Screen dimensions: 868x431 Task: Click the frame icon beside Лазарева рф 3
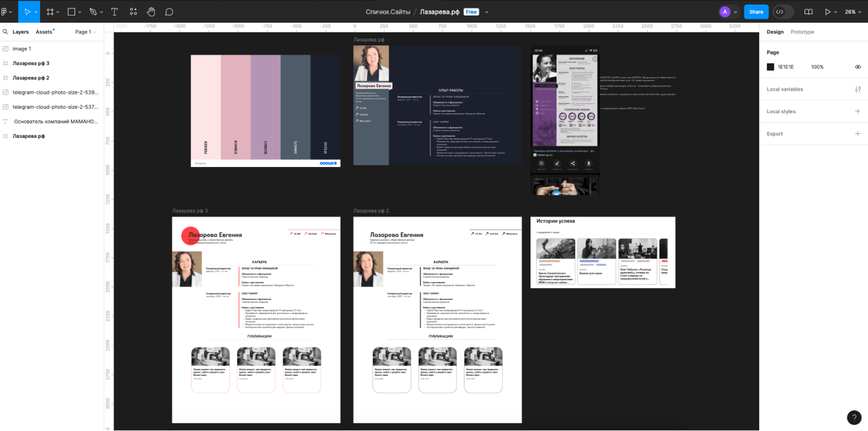[x=6, y=63]
